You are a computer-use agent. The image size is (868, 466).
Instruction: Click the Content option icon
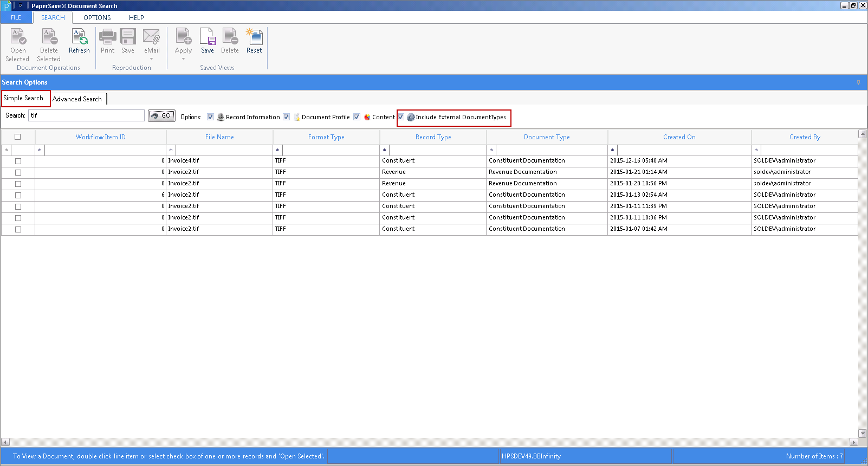click(367, 117)
